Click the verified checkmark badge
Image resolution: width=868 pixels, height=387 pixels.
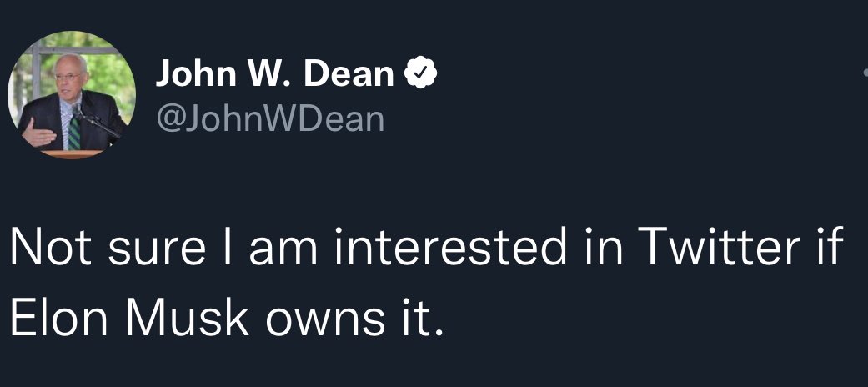421,73
